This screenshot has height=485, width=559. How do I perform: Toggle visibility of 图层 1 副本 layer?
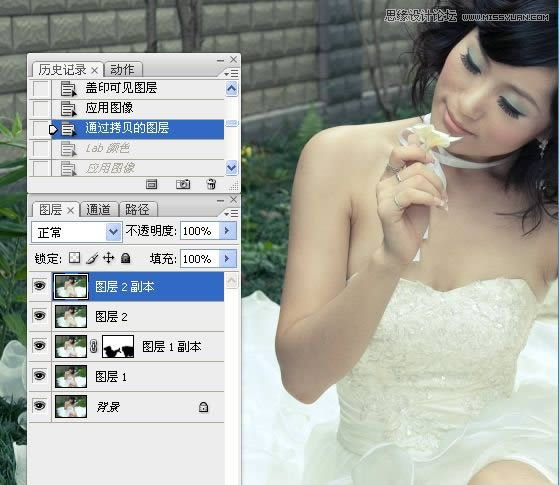[x=40, y=346]
